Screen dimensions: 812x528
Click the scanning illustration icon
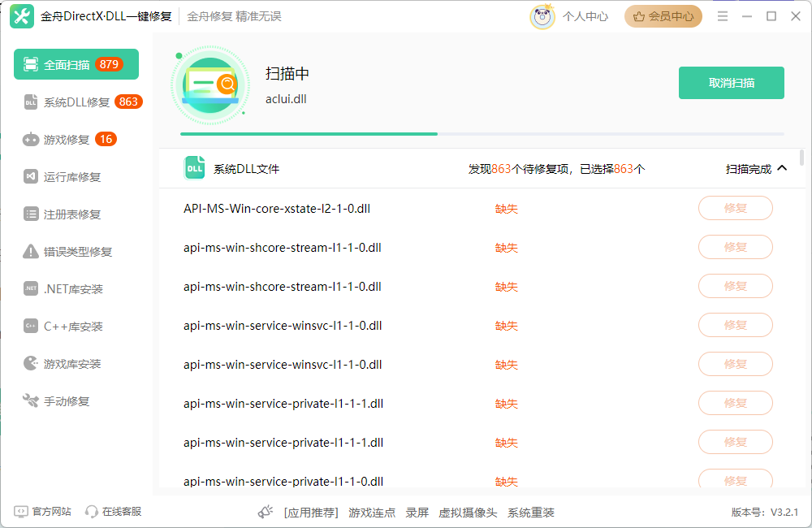[209, 84]
